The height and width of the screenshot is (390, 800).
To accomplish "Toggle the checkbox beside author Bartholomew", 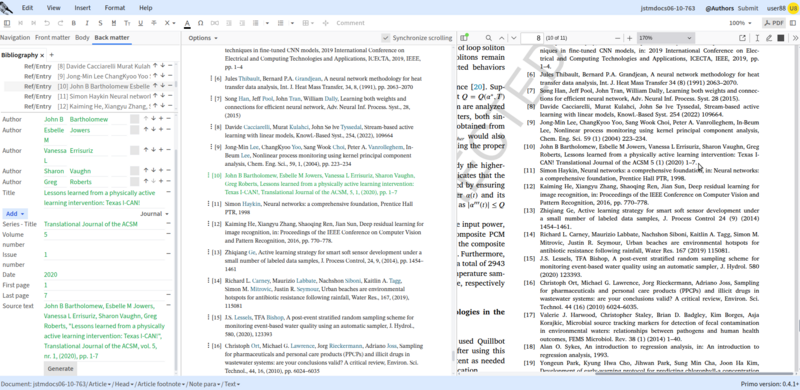I will [134, 119].
